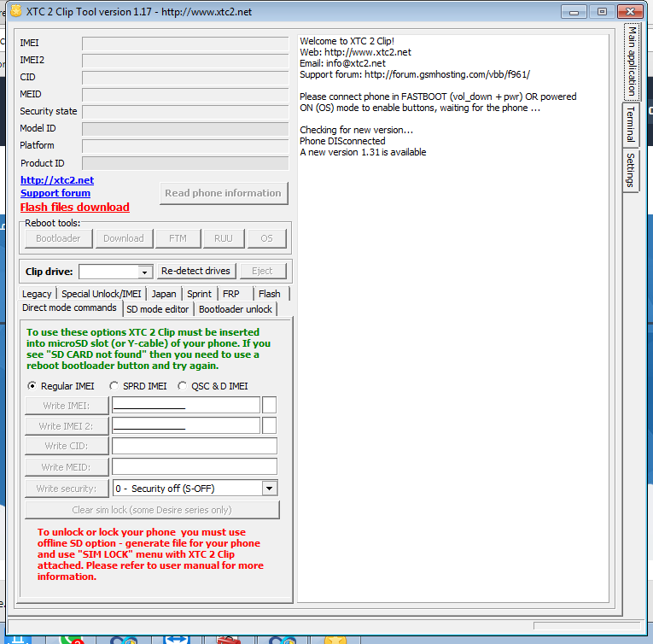This screenshot has width=653, height=644.
Task: Click the Write IMEI check digit box
Action: click(x=270, y=405)
